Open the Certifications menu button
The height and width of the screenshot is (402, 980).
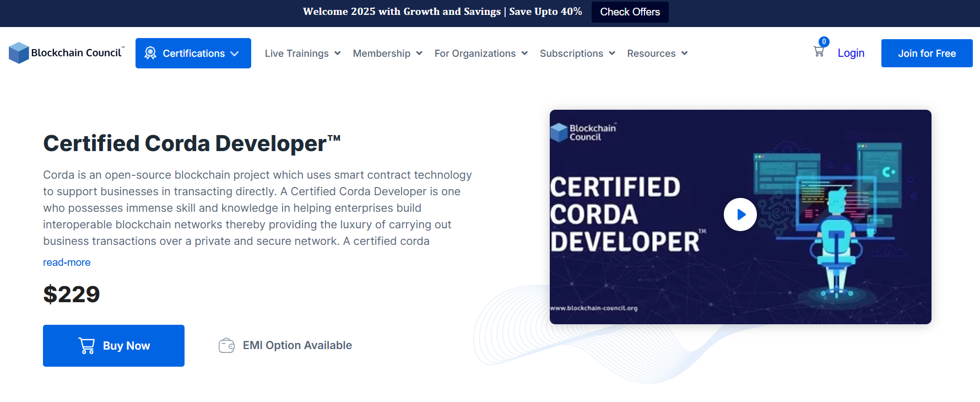pyautogui.click(x=193, y=53)
